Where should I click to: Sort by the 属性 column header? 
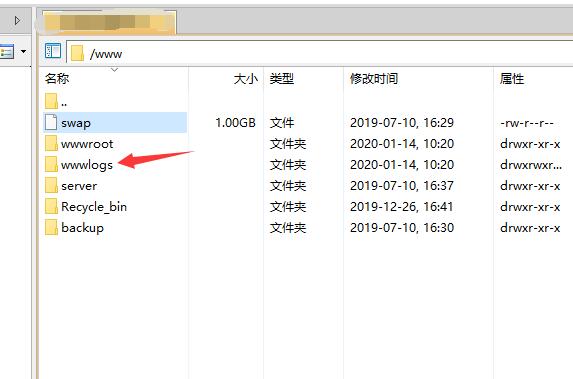512,78
